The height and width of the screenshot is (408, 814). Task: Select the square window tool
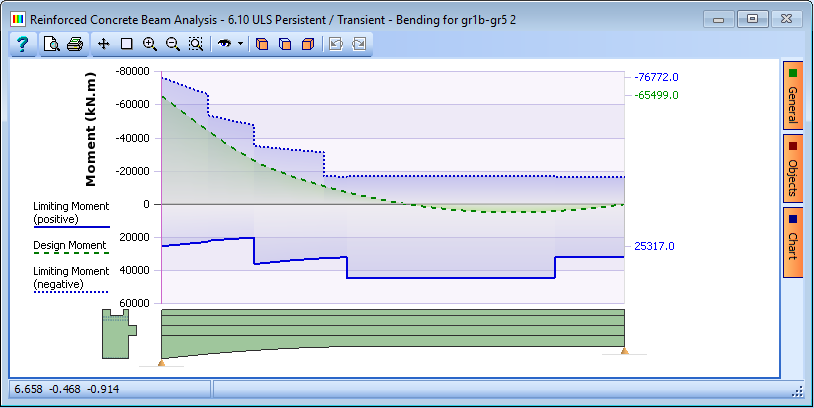126,44
